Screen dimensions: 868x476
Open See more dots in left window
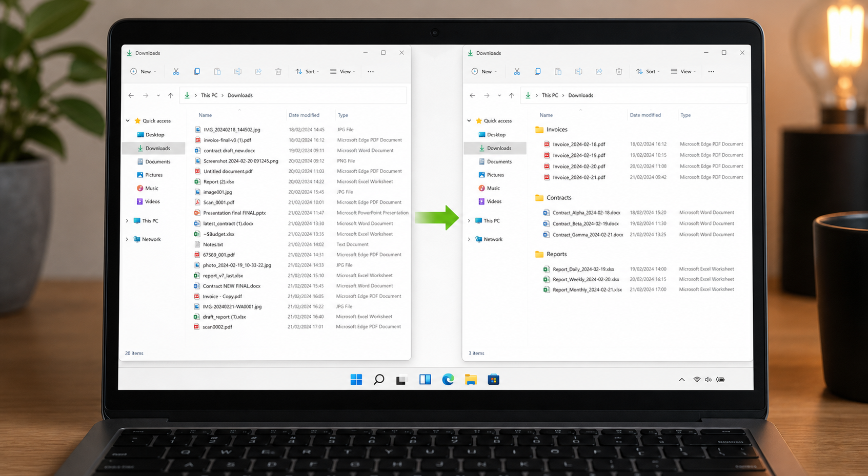click(x=371, y=72)
